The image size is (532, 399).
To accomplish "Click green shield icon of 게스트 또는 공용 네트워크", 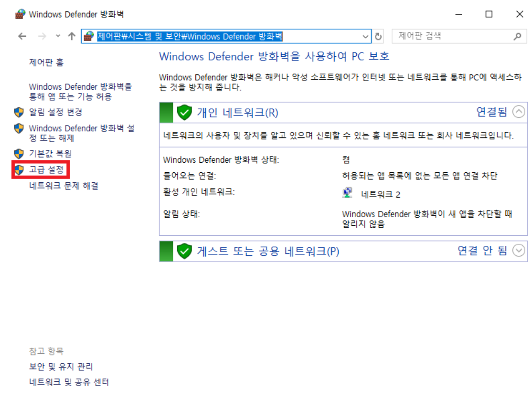I will pos(184,251).
